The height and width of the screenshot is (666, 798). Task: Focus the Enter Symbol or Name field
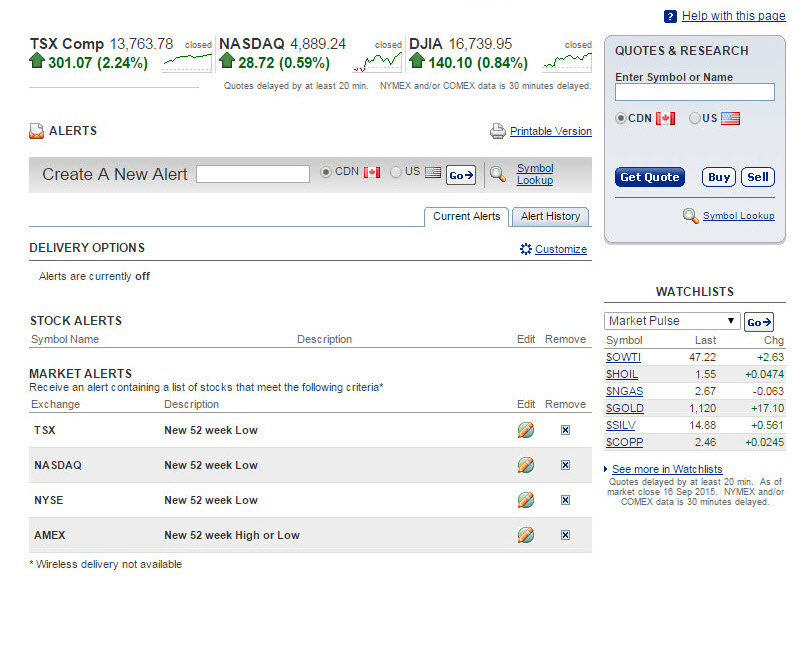click(x=695, y=92)
